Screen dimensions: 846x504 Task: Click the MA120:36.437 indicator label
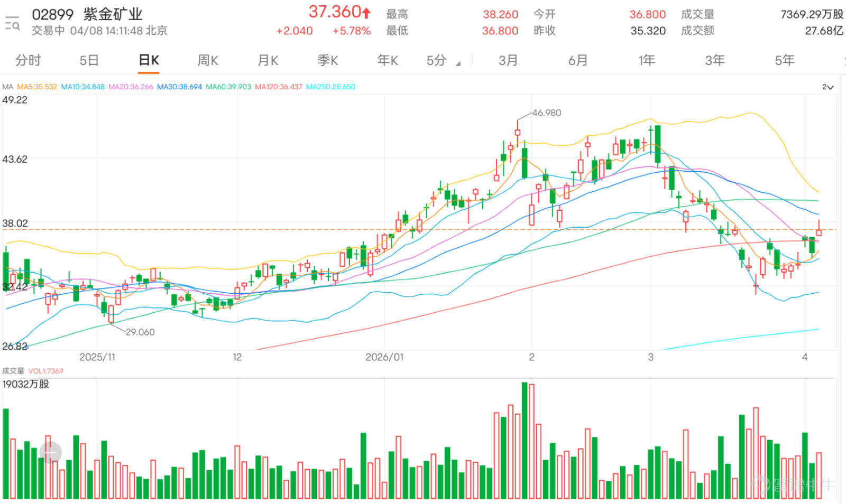tap(279, 87)
